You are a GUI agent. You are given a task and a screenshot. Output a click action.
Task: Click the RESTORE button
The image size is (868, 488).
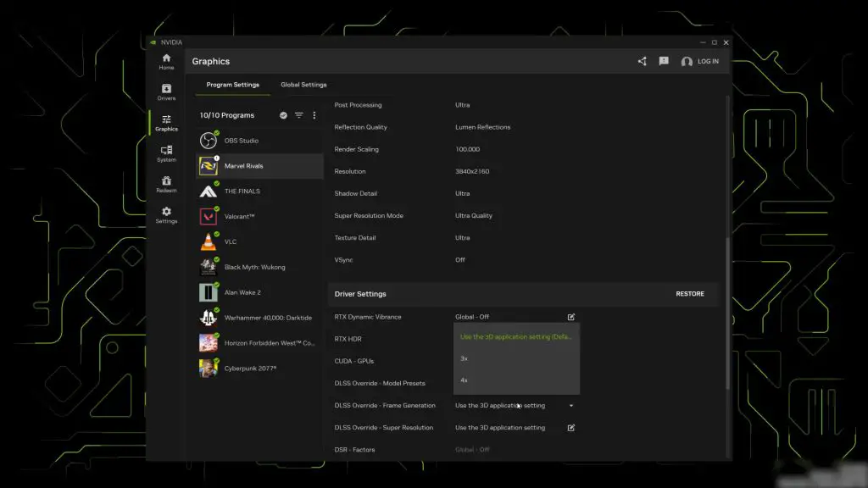click(x=690, y=294)
